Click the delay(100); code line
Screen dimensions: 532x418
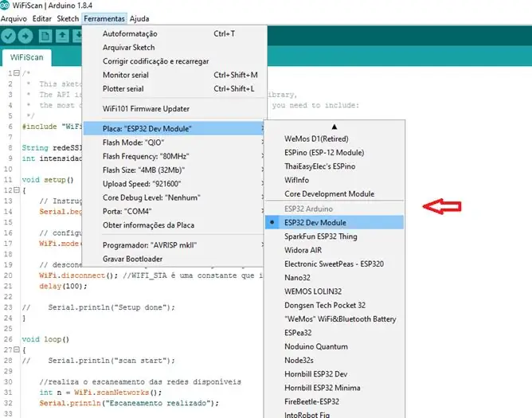(x=63, y=287)
